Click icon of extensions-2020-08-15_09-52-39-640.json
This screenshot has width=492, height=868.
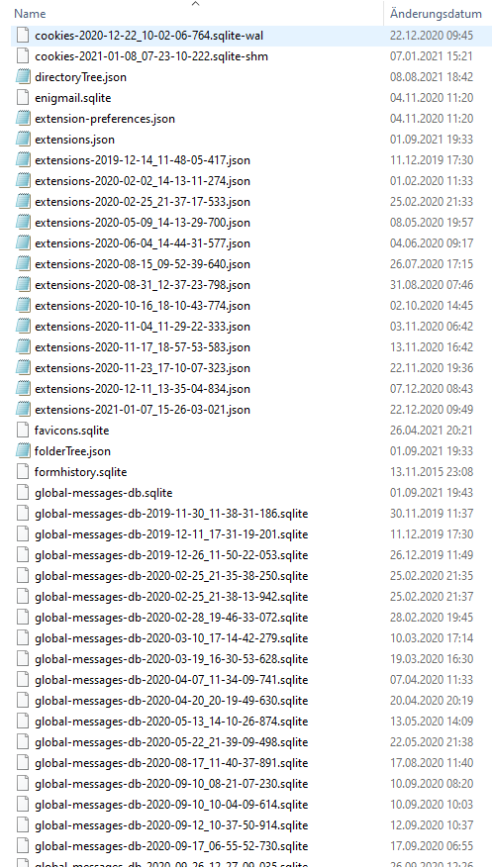click(22, 264)
